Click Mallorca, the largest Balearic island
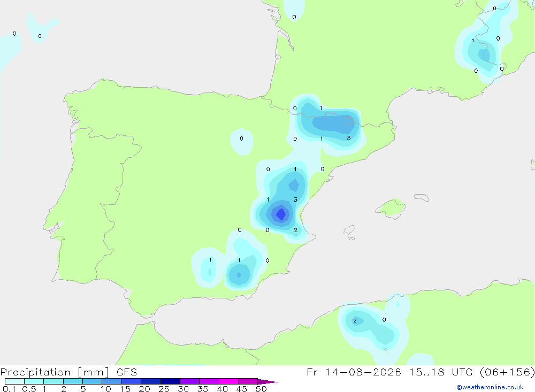The height and width of the screenshot is (392, 535). [392, 207]
